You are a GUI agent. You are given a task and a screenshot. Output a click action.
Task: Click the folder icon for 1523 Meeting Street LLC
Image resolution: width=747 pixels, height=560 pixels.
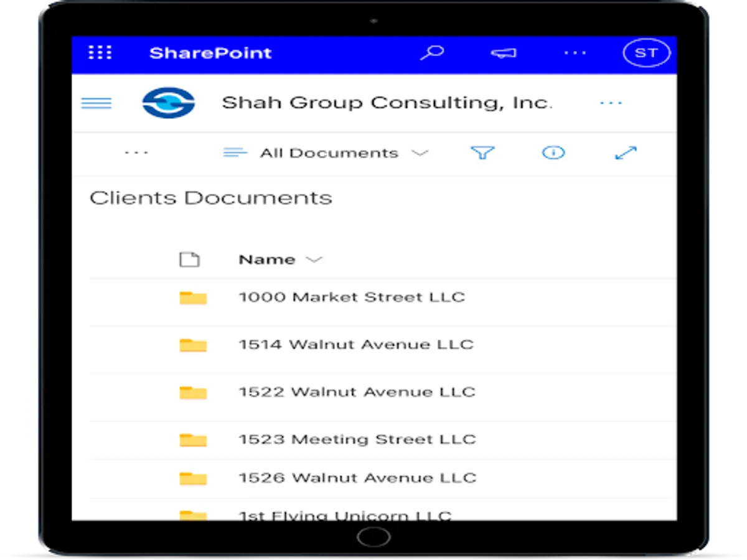click(193, 440)
